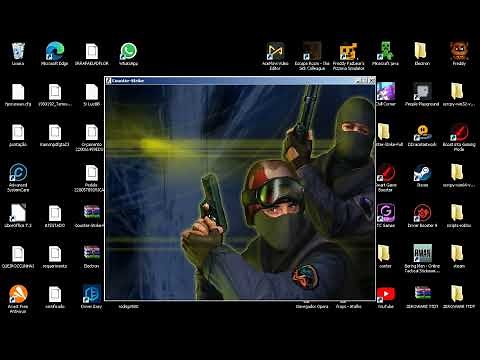Select the Chill Corner shortcut
The height and width of the screenshot is (360, 480).
point(386,92)
